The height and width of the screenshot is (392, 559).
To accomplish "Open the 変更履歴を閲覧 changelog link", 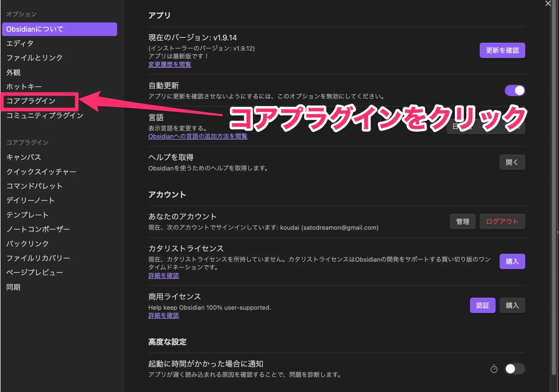I will click(170, 64).
